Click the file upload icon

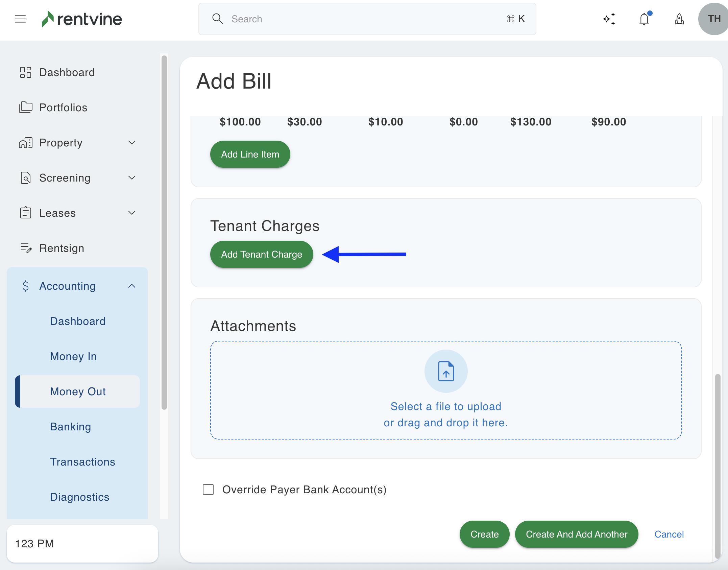(446, 371)
